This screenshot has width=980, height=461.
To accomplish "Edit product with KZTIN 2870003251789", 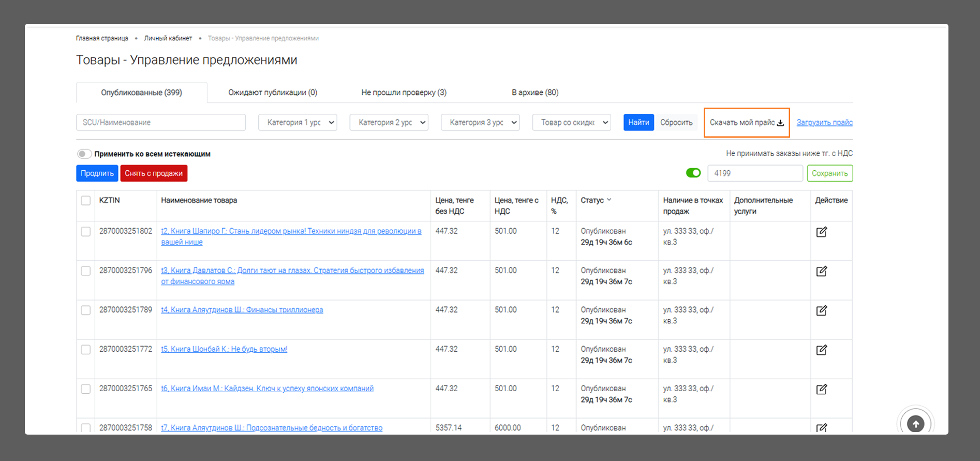I will [x=821, y=310].
